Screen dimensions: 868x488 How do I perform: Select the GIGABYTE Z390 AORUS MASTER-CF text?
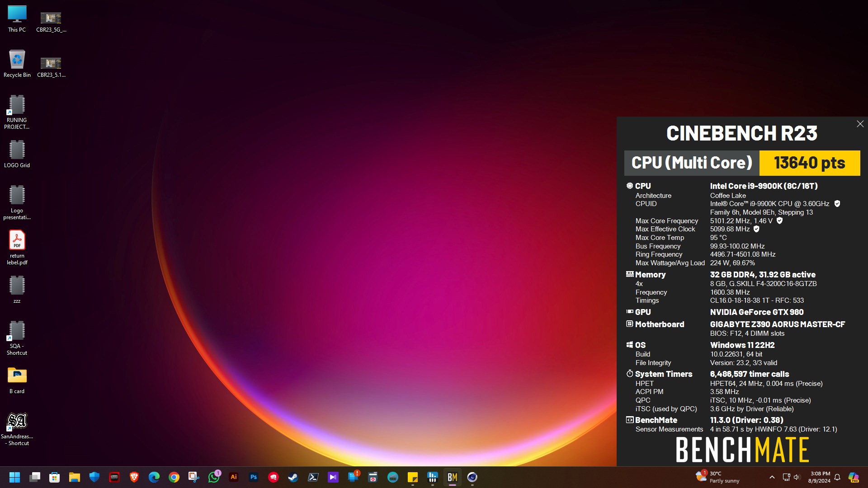coord(777,324)
